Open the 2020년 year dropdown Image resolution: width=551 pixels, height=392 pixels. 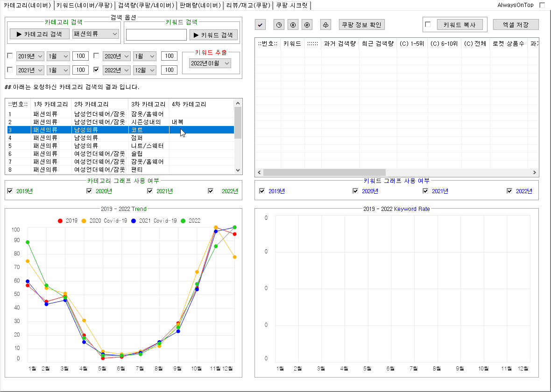click(x=116, y=56)
